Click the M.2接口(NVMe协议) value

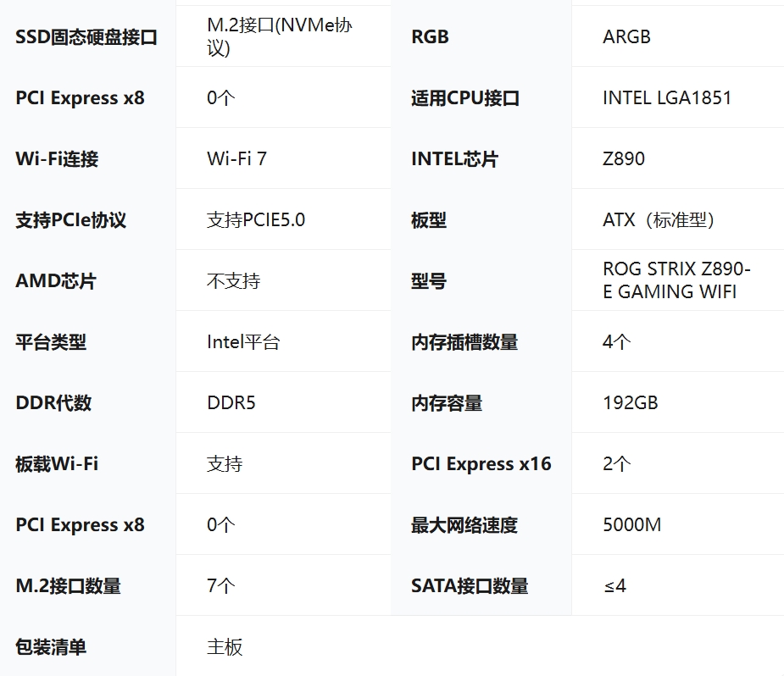(x=280, y=36)
